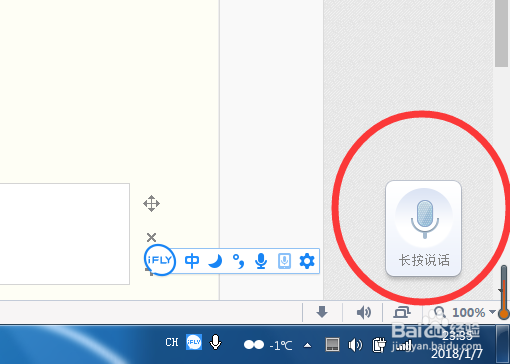Click the CH language indicator in taskbar

coord(172,342)
